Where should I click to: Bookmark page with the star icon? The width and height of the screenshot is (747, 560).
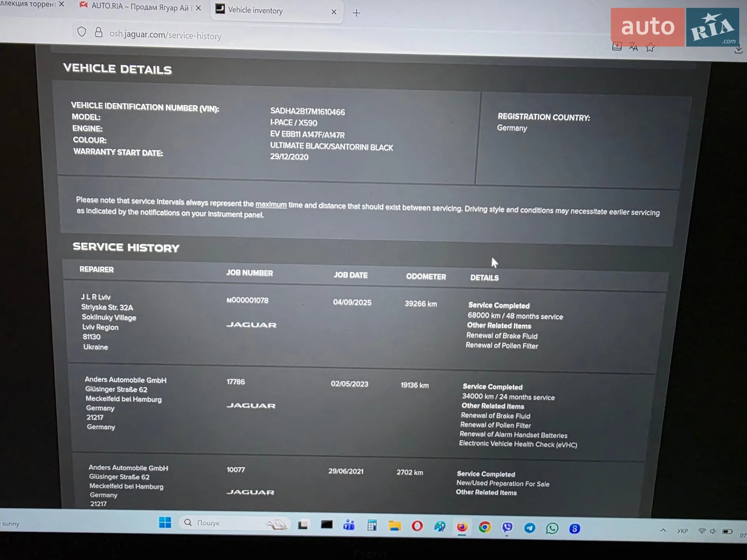(x=650, y=47)
